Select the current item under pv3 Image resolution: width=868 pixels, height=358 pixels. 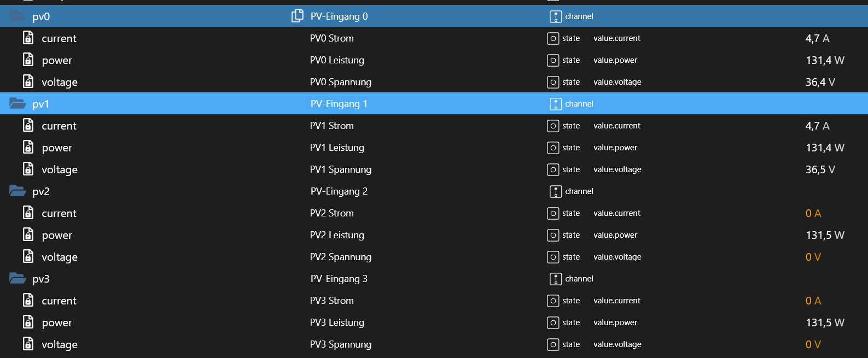coord(59,301)
